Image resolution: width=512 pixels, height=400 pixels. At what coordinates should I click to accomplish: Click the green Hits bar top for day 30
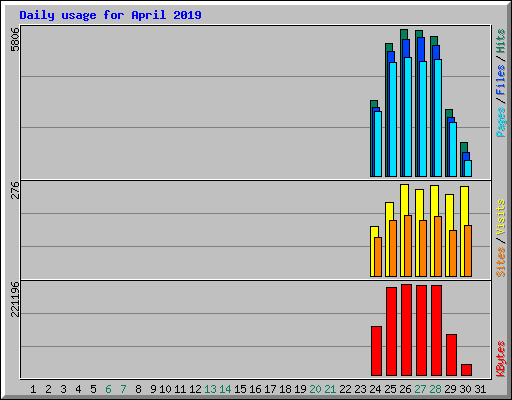pos(464,147)
